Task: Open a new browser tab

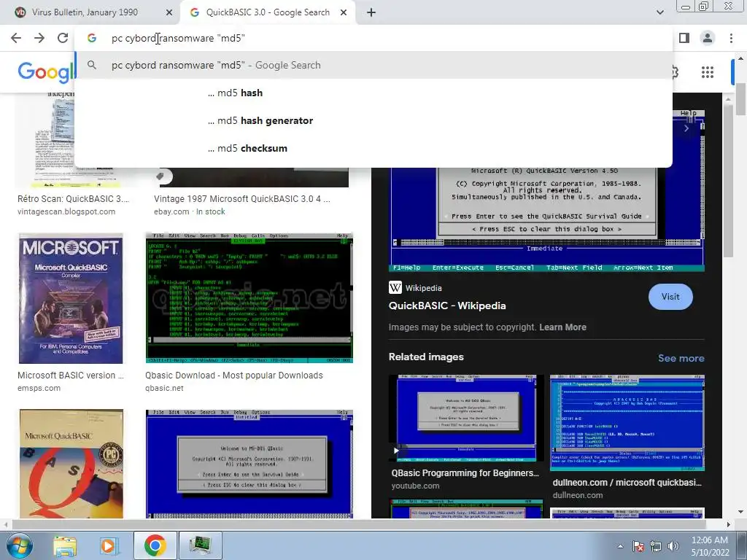Action: point(371,12)
